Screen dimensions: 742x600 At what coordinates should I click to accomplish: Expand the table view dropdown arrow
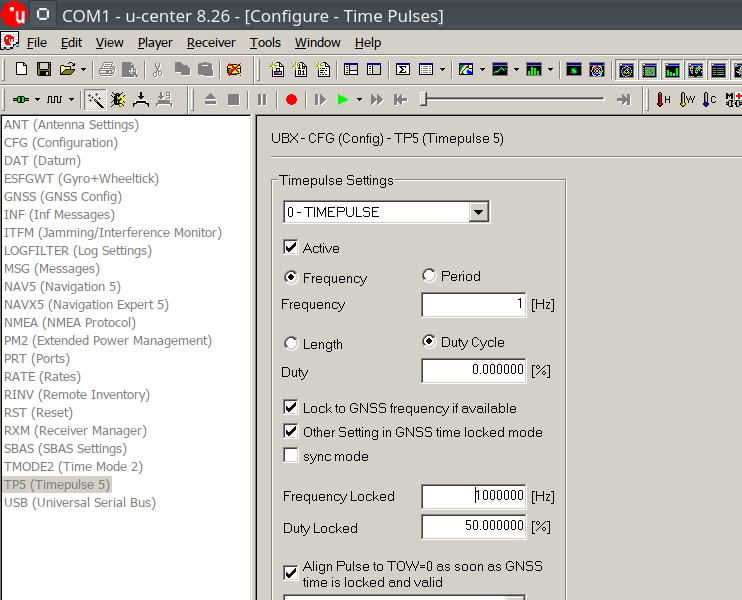point(442,70)
